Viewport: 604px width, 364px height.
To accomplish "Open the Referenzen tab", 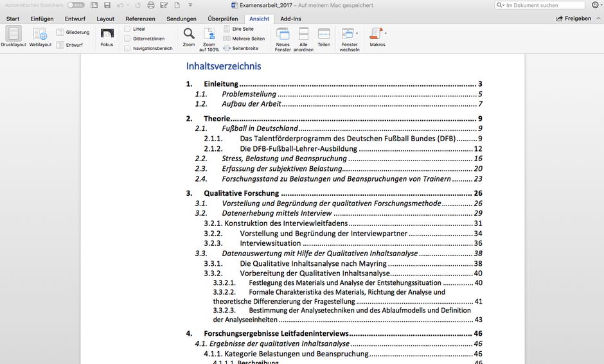I will pos(140,19).
